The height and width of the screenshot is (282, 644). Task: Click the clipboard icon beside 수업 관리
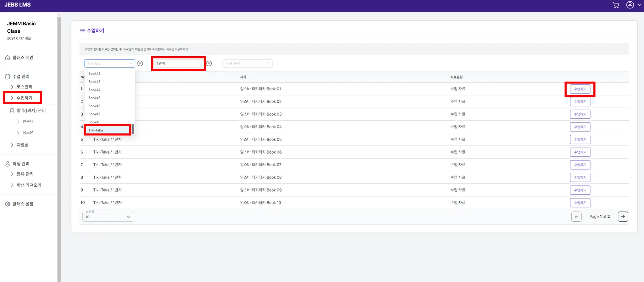[x=8, y=76]
